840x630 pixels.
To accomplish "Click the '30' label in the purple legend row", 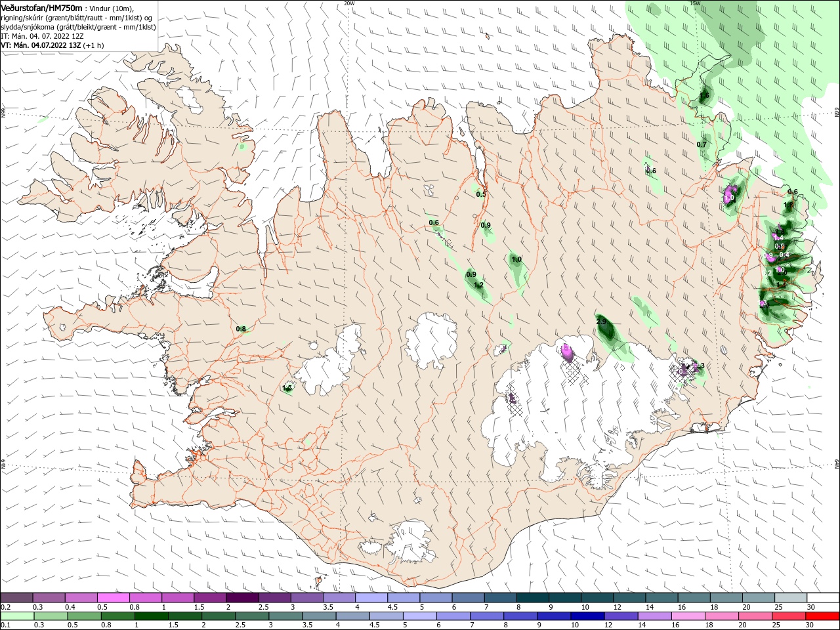I will click(810, 607).
